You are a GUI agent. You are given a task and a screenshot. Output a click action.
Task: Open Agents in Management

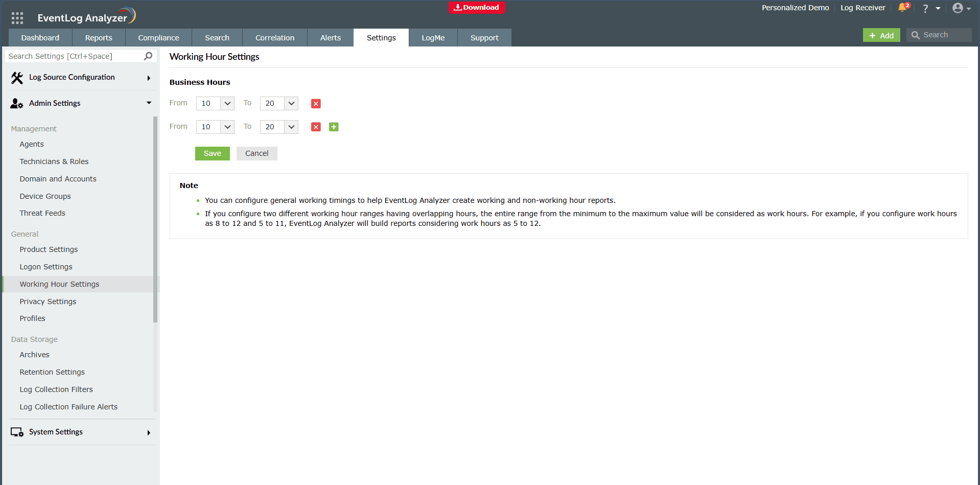coord(32,145)
